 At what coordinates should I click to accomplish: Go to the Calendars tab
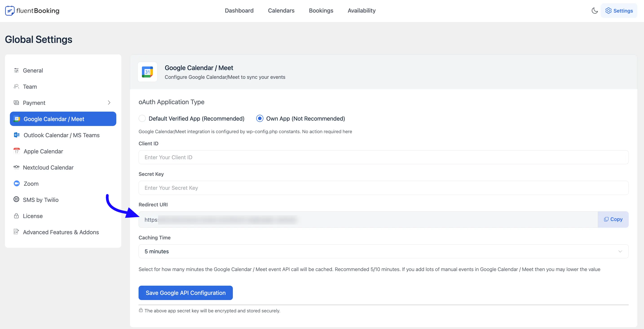(281, 11)
